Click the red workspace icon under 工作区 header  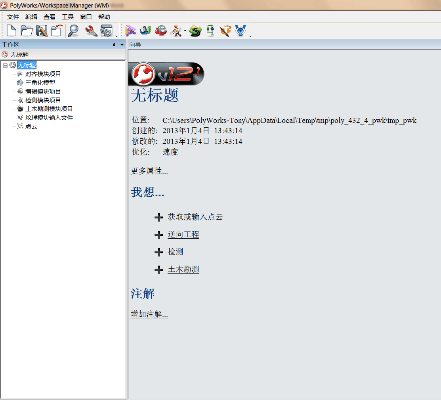[5, 54]
